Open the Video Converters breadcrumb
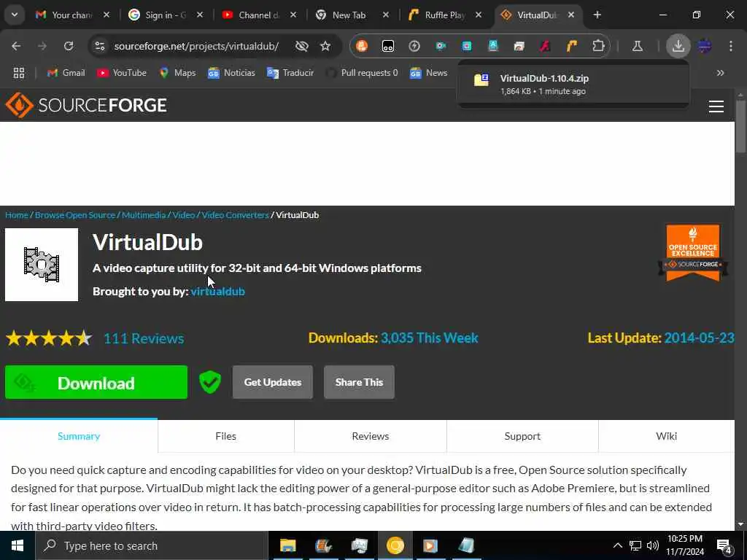 point(235,215)
